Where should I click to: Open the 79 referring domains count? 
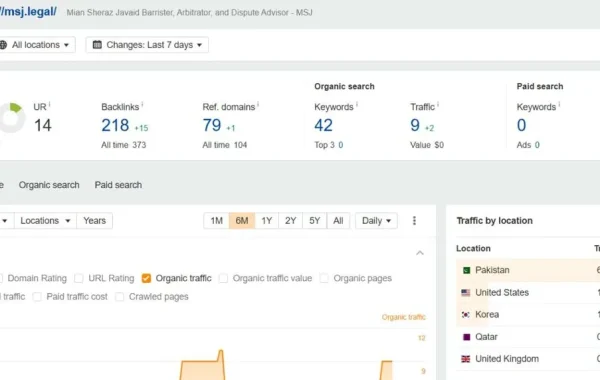212,125
